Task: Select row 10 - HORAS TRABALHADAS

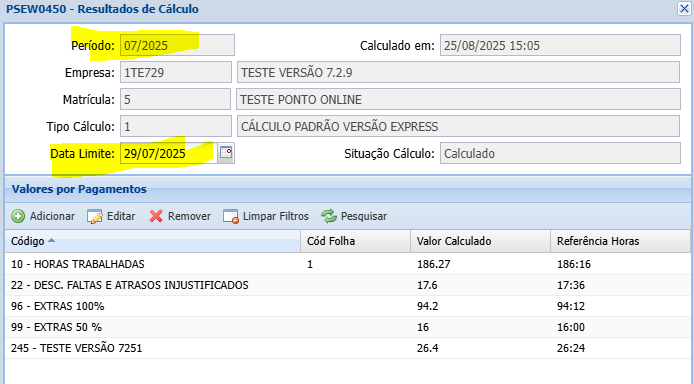Action: 347,264
